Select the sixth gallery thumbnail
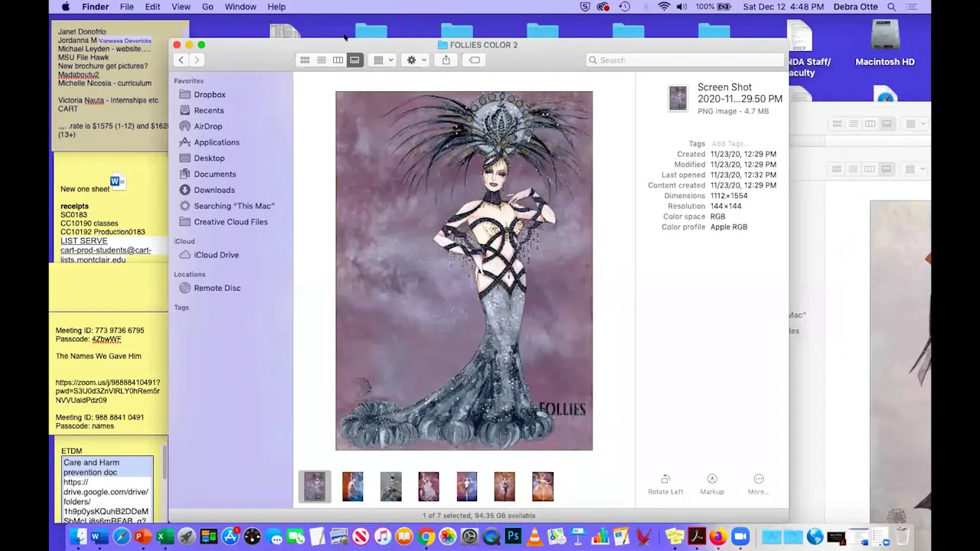 point(505,487)
